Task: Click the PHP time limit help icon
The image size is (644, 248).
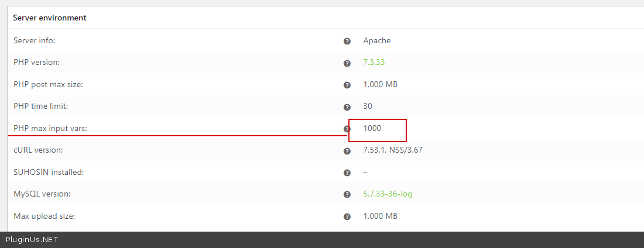Action: [x=347, y=107]
